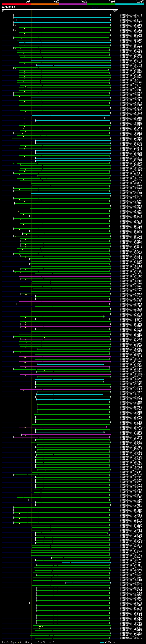Image resolution: width=146 pixels, height=644 pixels.
Task: Click label UniRef100_Q40441
Action: pos(131,329)
